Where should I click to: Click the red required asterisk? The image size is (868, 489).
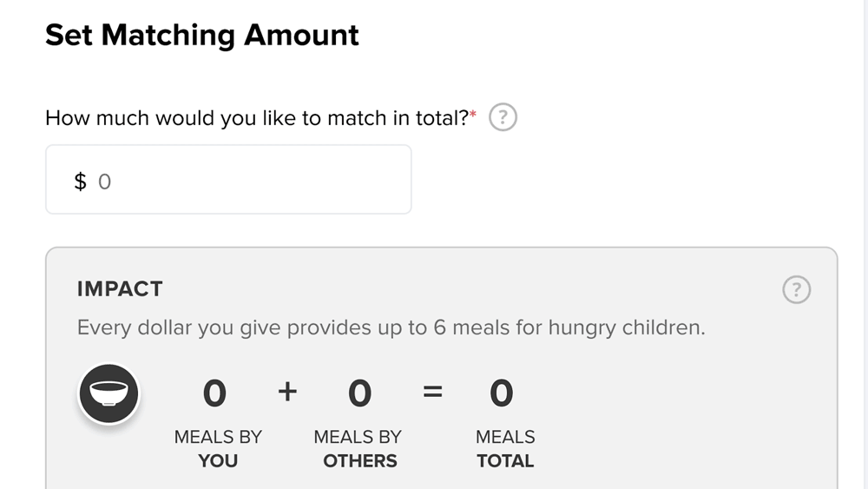click(473, 114)
